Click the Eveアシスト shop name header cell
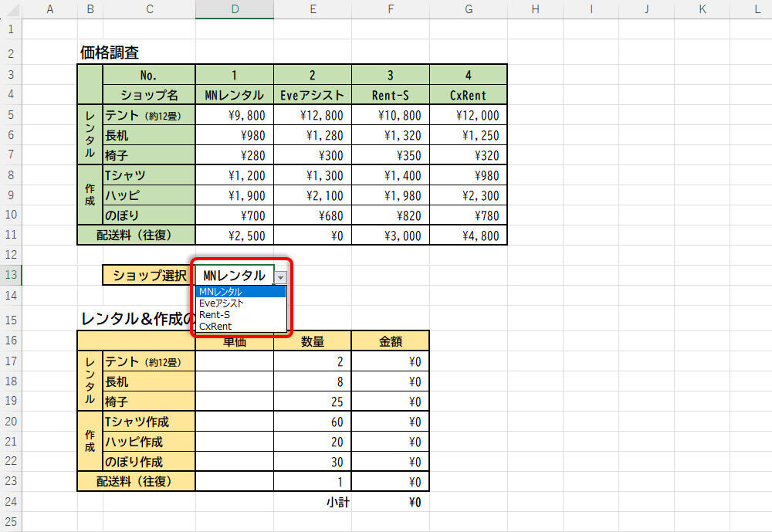This screenshot has width=772, height=532. click(313, 95)
